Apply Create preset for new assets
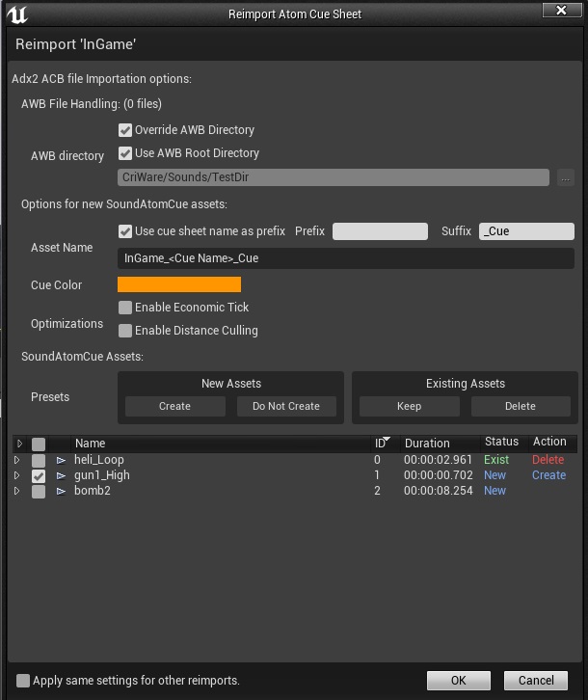Viewport: 588px width, 700px height. coord(175,406)
